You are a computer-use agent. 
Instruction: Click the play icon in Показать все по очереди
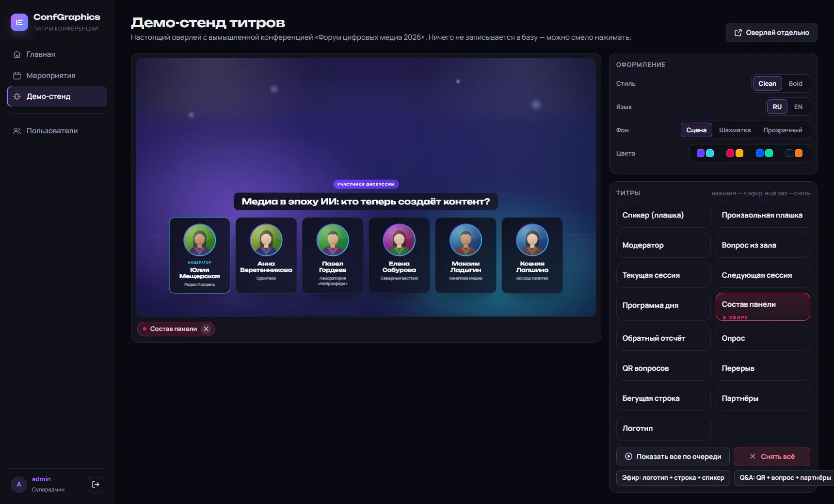click(628, 457)
